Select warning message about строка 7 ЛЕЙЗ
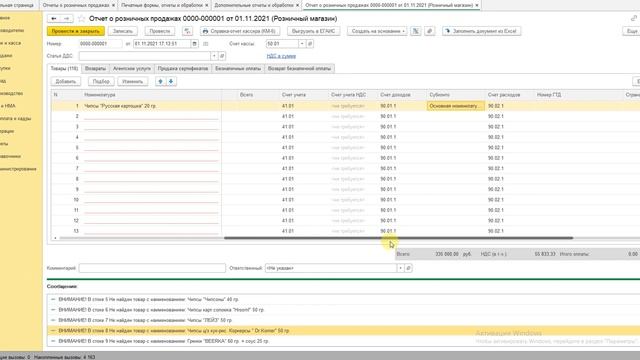This screenshot has height=360, width=640. click(x=145, y=320)
